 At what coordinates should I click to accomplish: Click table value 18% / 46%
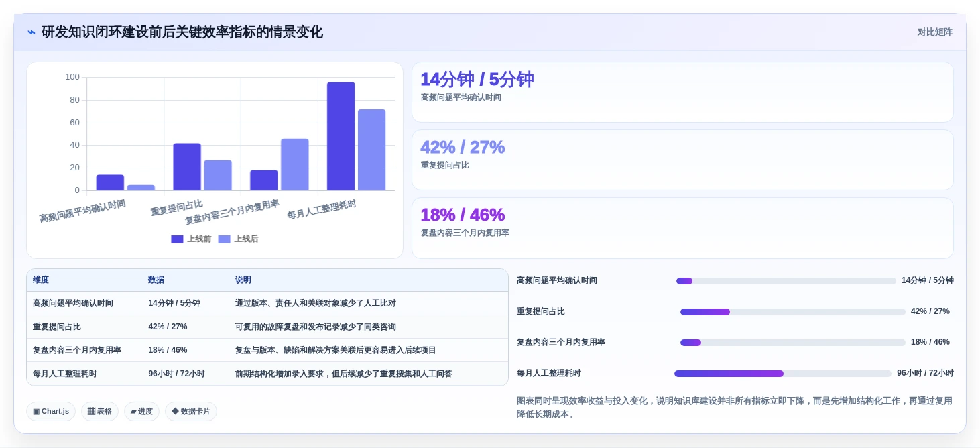coord(168,351)
